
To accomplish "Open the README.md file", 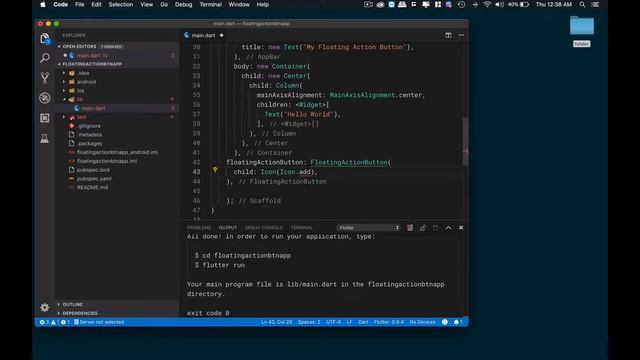I will point(92,187).
